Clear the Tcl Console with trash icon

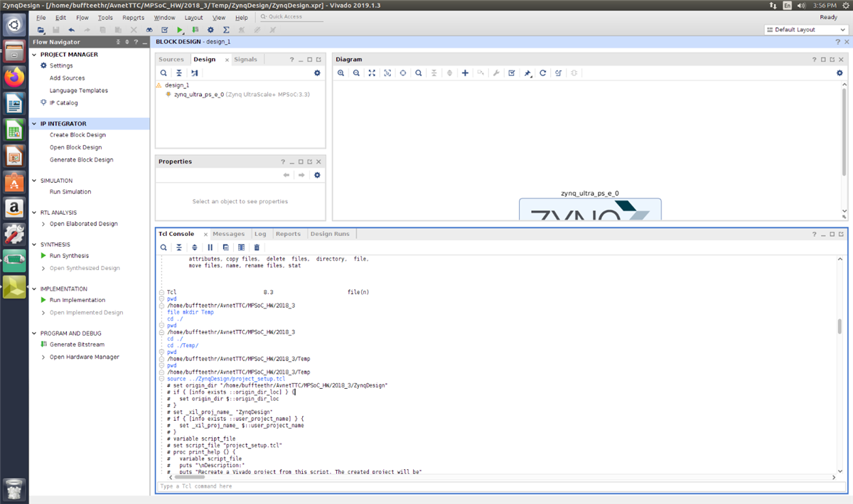tap(257, 247)
